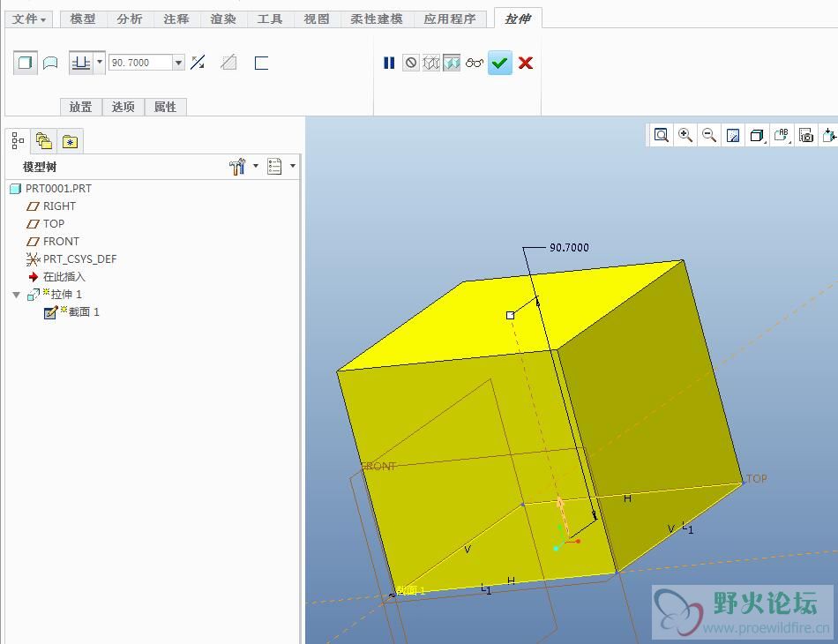Screen dimensions: 838x644
Task: Click FRONT plane label in viewport
Action: (x=378, y=466)
